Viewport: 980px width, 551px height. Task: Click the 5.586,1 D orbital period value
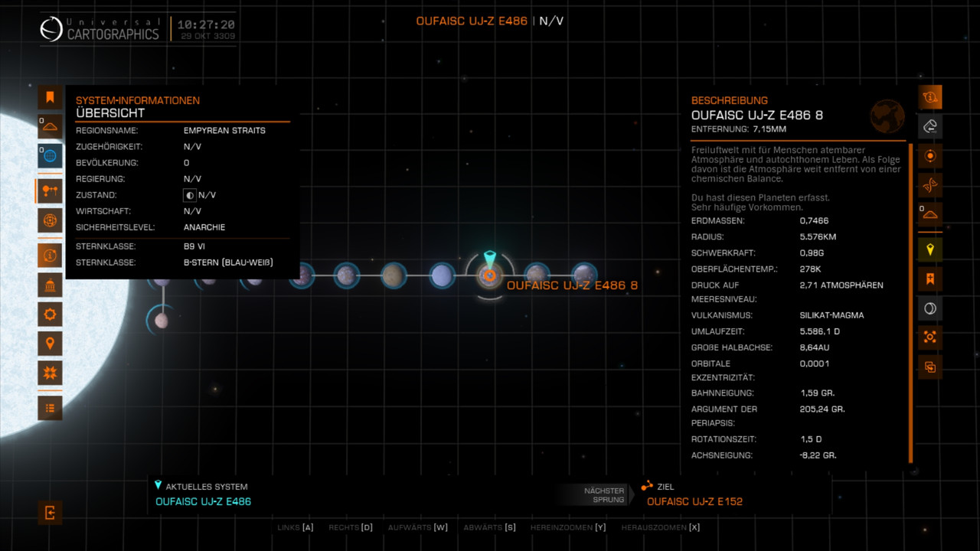pyautogui.click(x=820, y=332)
